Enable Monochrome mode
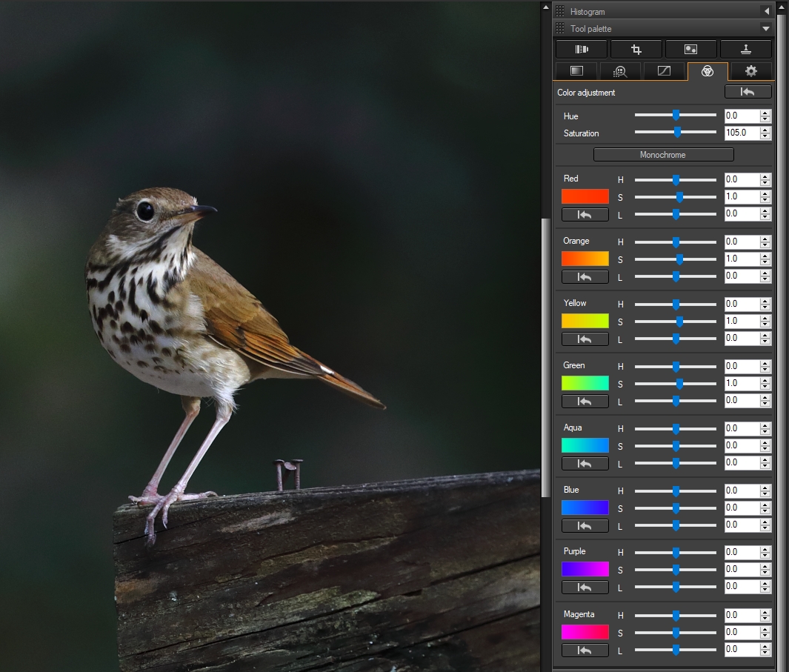789x672 pixels. tap(663, 154)
